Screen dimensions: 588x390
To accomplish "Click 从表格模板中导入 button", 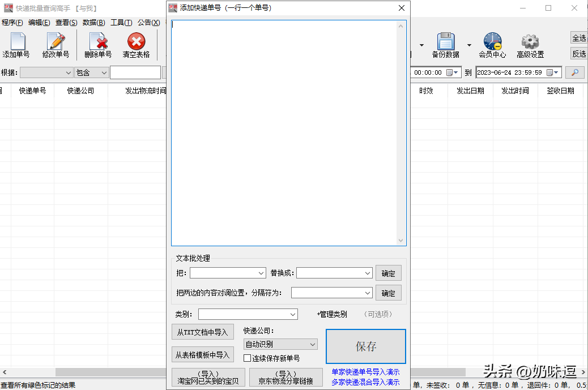I will click(202, 355).
